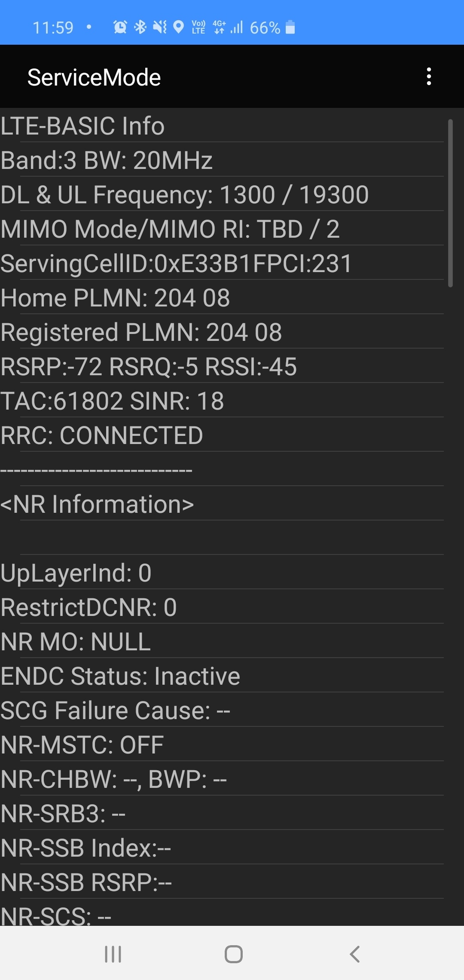Select the RSRP:-72 RSRQ:-5 RSSI:-45 row
This screenshot has width=464, height=980.
(222, 366)
